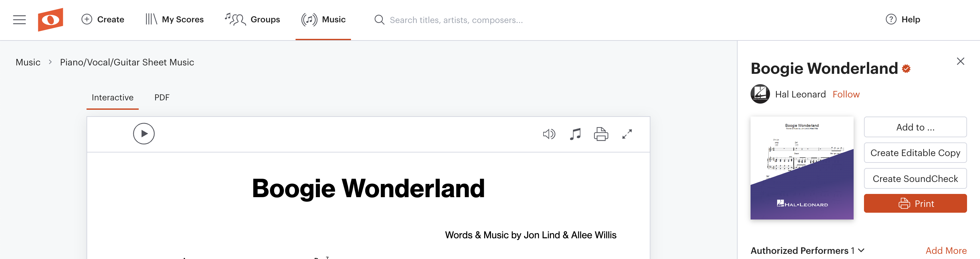
Task: Click the printer icon in score toolbar
Action: (x=601, y=134)
